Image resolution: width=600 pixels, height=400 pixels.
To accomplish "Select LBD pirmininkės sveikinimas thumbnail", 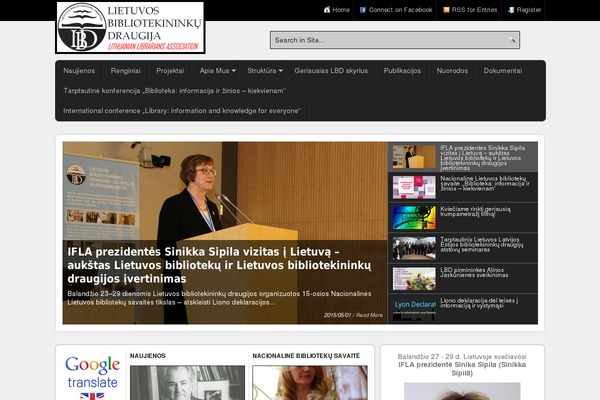I will click(x=414, y=279).
